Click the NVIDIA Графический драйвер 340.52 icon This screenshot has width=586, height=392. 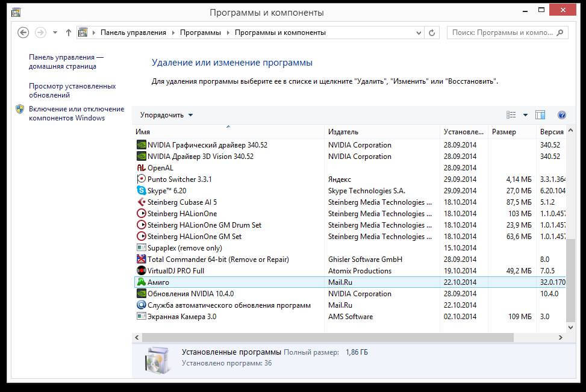tap(142, 145)
